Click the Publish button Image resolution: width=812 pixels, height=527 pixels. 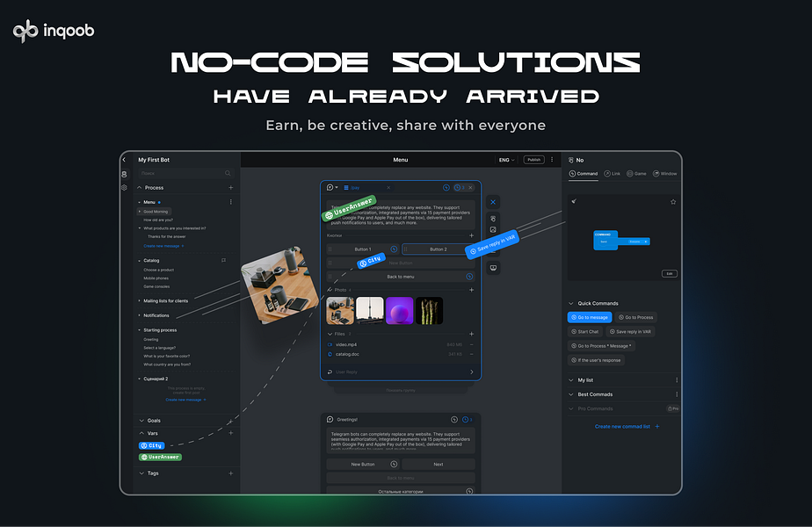click(534, 160)
